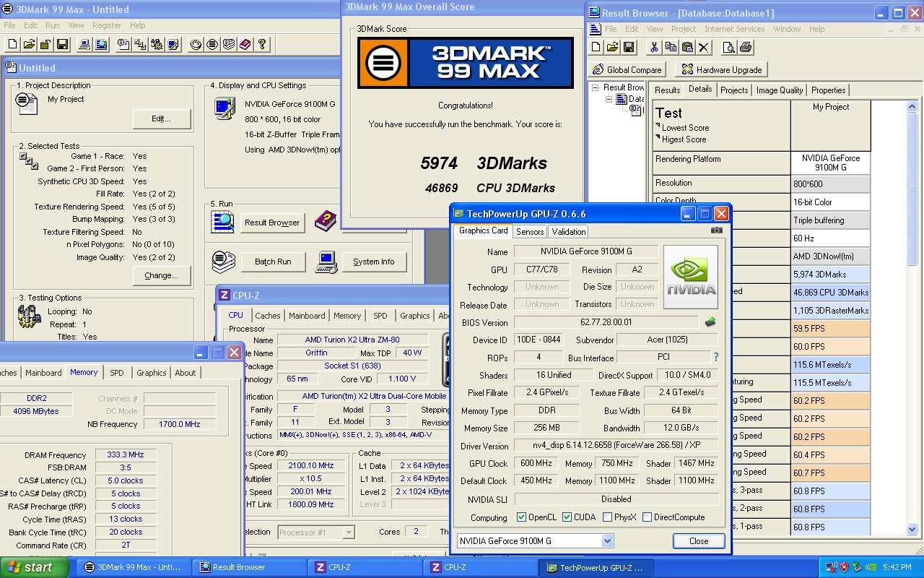Click Higest Score label in Result Browser
924x578 pixels.
click(684, 139)
